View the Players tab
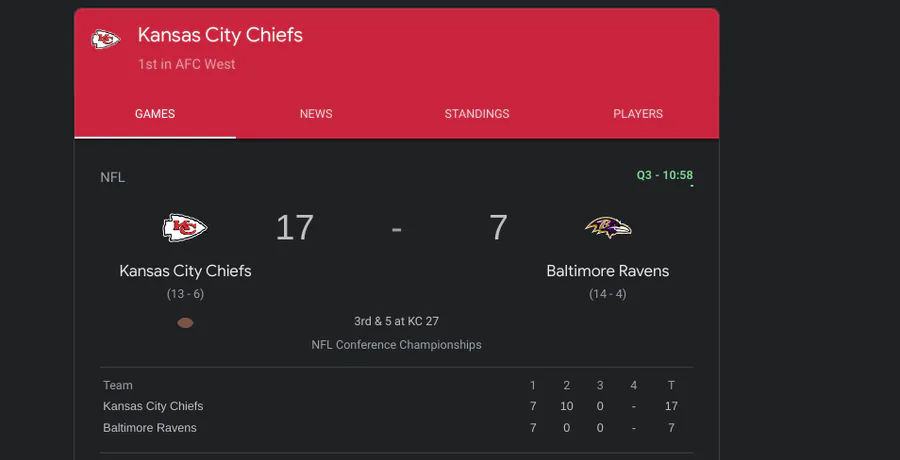Screen dimensions: 900x460 (638, 114)
